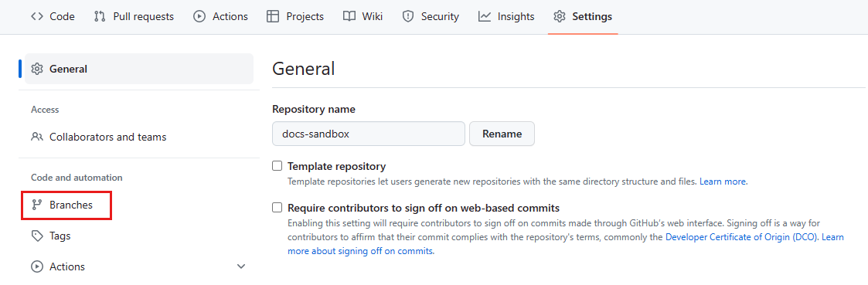Click the Projects table icon
Screen dimensions: 868x285
[272, 16]
